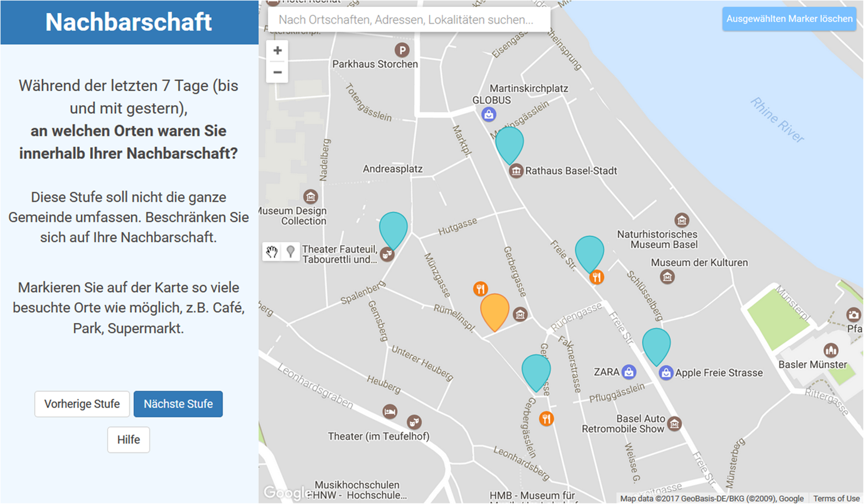The image size is (864, 504).
Task: Select the teal marker at Freie Str. restaurant
Action: pos(590,251)
